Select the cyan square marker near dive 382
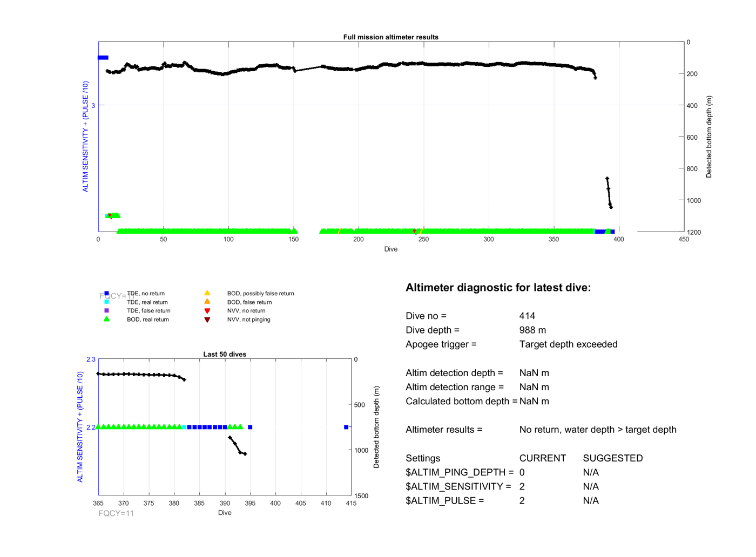 pos(185,427)
